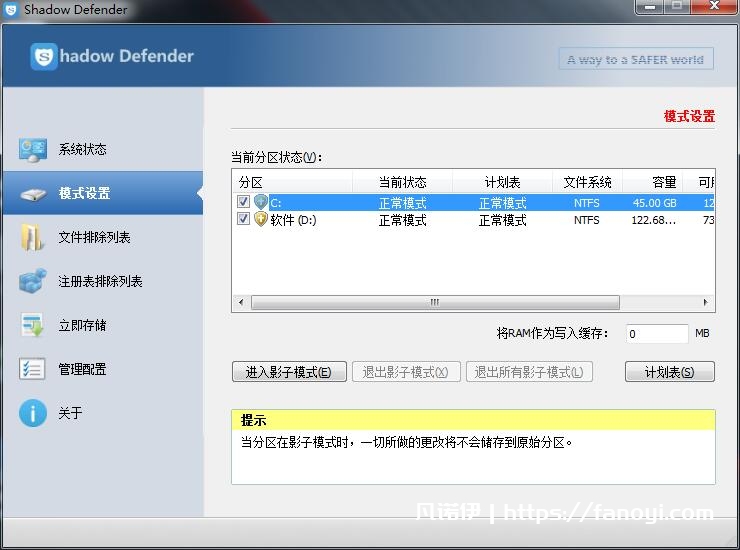
Task: Click the 进入影子模式(E) button
Action: pyautogui.click(x=289, y=372)
